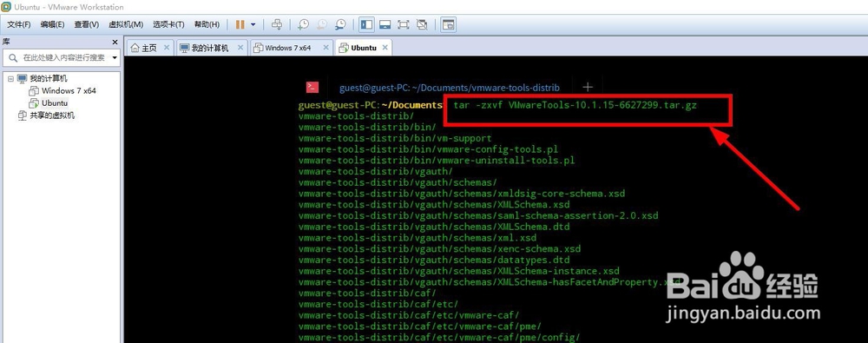Pause the virtual machine with the suspend icon
868x343 pixels.
[240, 24]
